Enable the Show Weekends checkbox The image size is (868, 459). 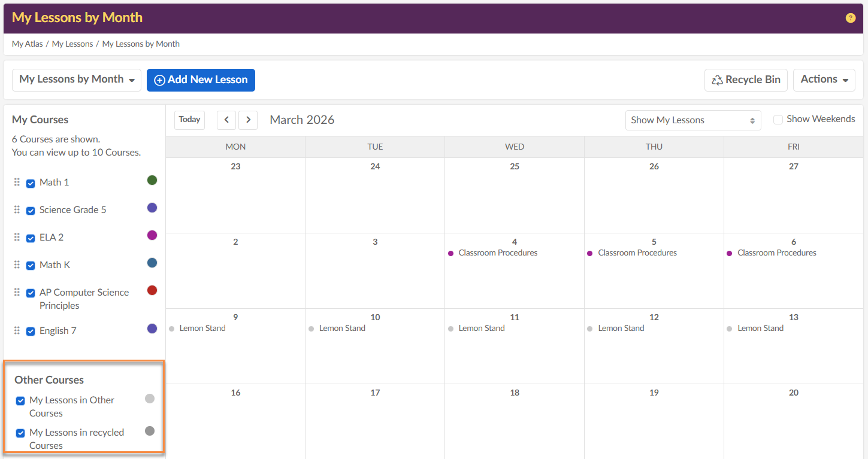778,120
